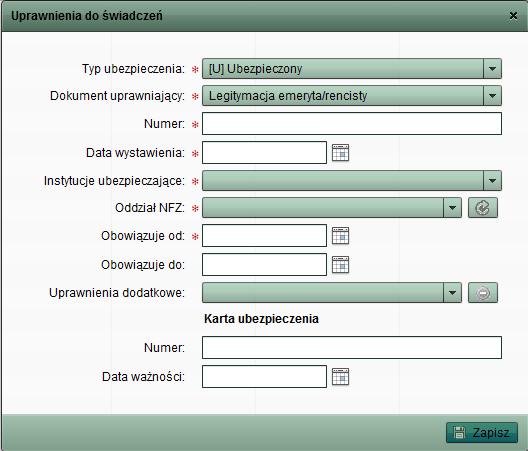Image resolution: width=528 pixels, height=451 pixels.
Task: Click the 'Oddział NFZ:' label
Action: coord(150,207)
